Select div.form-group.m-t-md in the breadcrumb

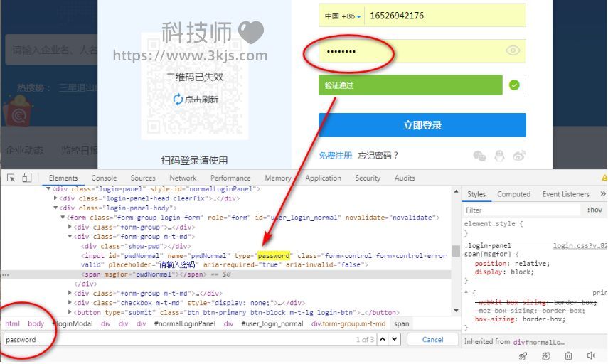(348, 323)
